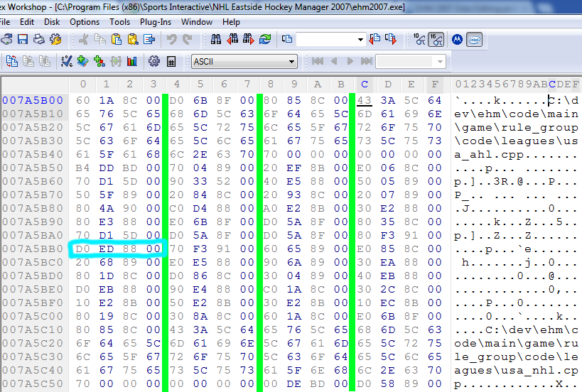Click Find Next binoculars with right arrow

pos(248,39)
